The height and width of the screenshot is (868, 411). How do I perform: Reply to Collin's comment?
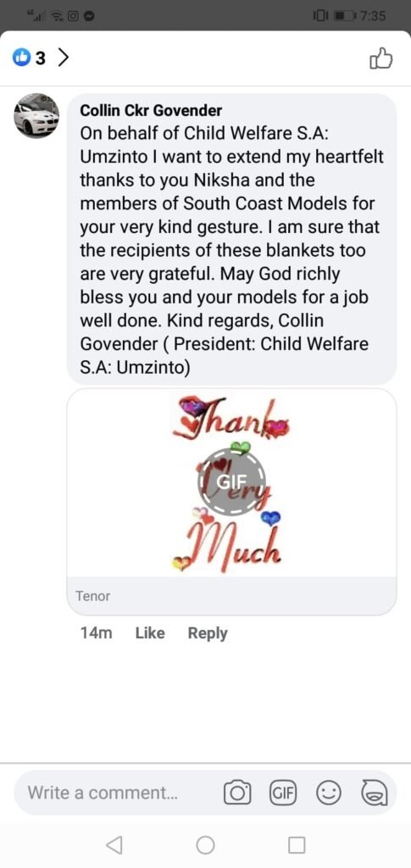coord(208,633)
